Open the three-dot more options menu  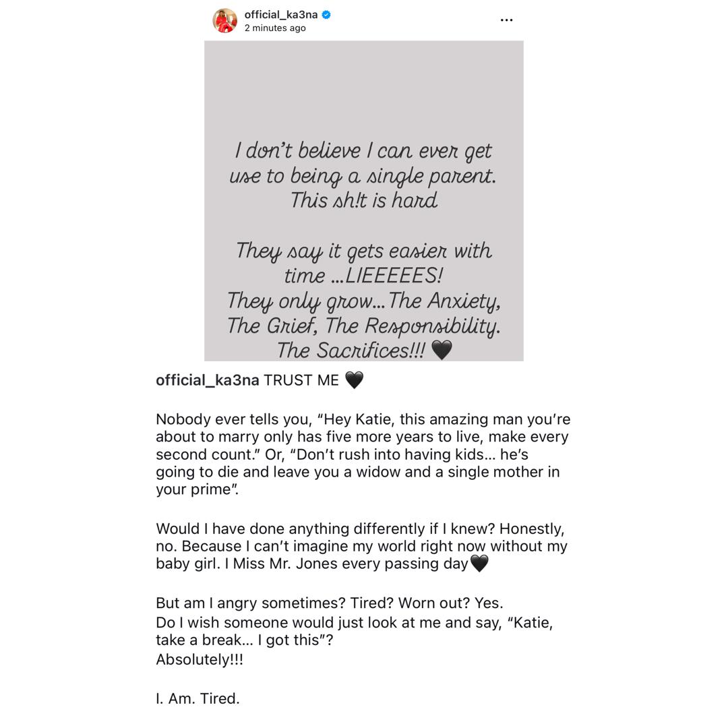(506, 20)
